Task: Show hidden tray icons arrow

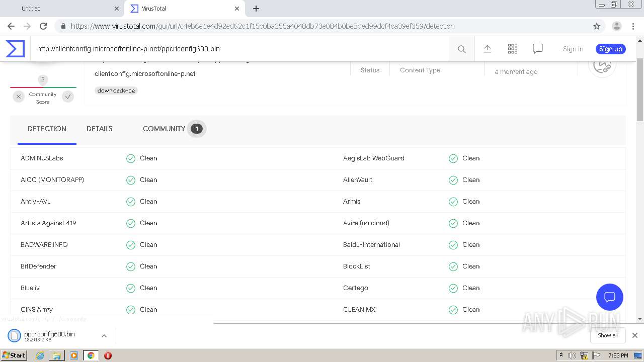Action: pyautogui.click(x=561, y=355)
